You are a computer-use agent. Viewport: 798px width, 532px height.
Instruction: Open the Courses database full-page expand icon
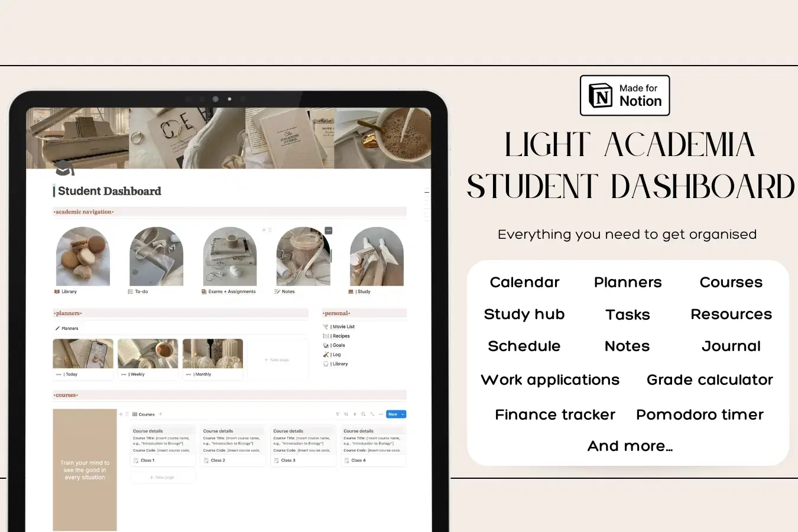pyautogui.click(x=372, y=414)
